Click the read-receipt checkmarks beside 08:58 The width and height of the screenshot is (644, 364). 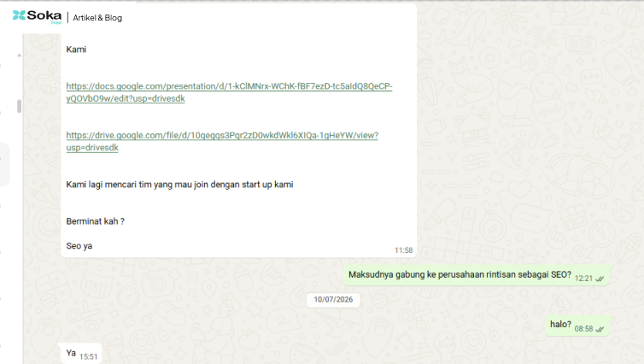click(x=600, y=330)
